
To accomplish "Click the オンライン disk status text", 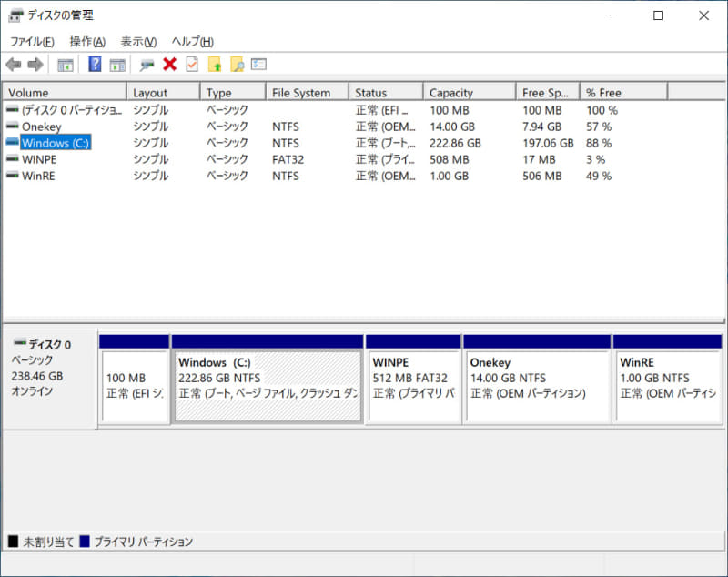I will [32, 391].
